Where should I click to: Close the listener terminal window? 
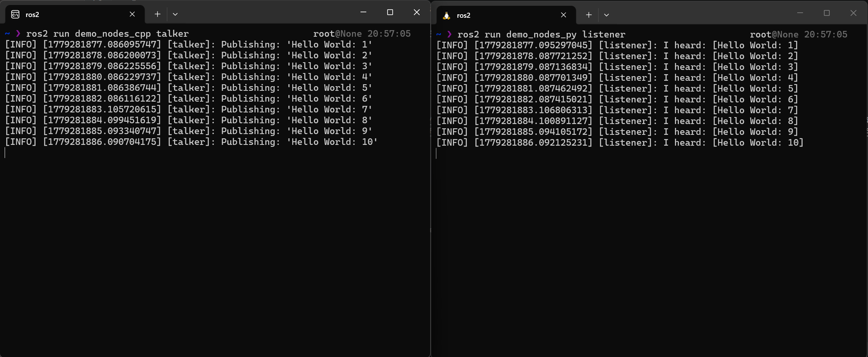pyautogui.click(x=854, y=13)
